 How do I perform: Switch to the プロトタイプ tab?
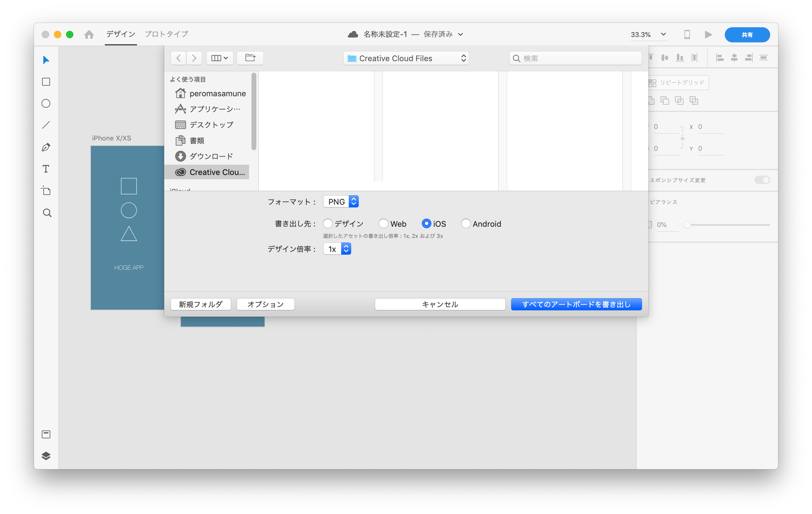coord(166,34)
